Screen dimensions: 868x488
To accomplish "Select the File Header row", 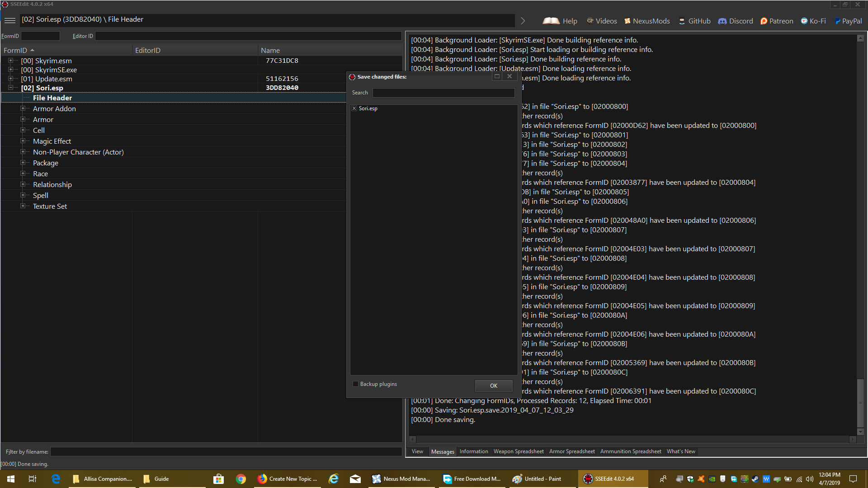I will click(174, 98).
